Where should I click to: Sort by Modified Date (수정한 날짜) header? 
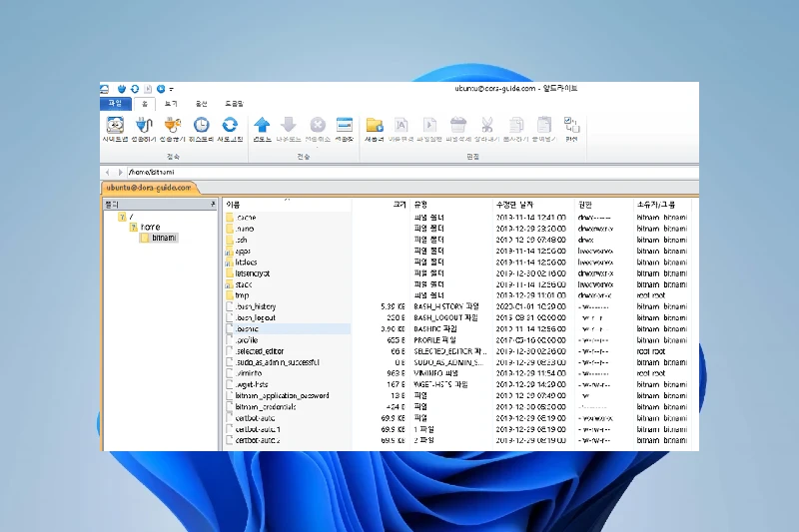pyautogui.click(x=533, y=205)
